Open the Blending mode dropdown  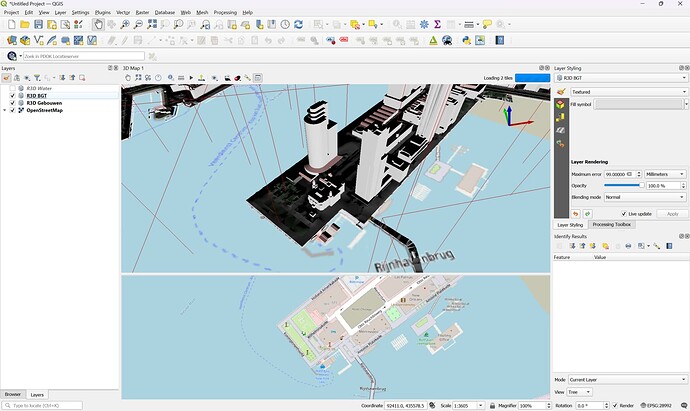(x=644, y=197)
